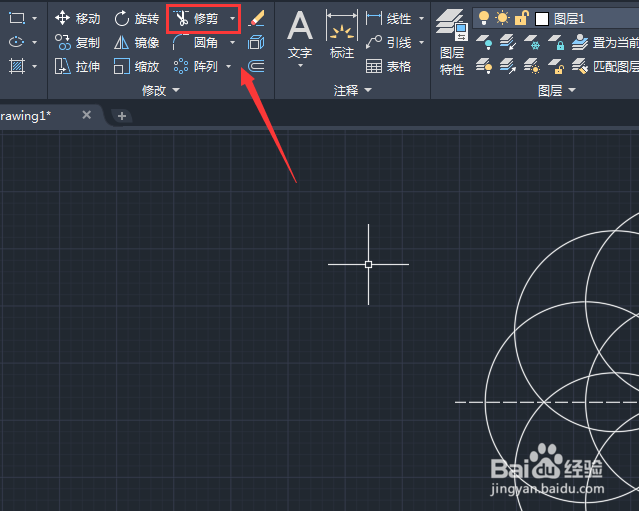This screenshot has height=511, width=639.
Task: Toggle layer on/off lightbulb icon
Action: click(484, 18)
